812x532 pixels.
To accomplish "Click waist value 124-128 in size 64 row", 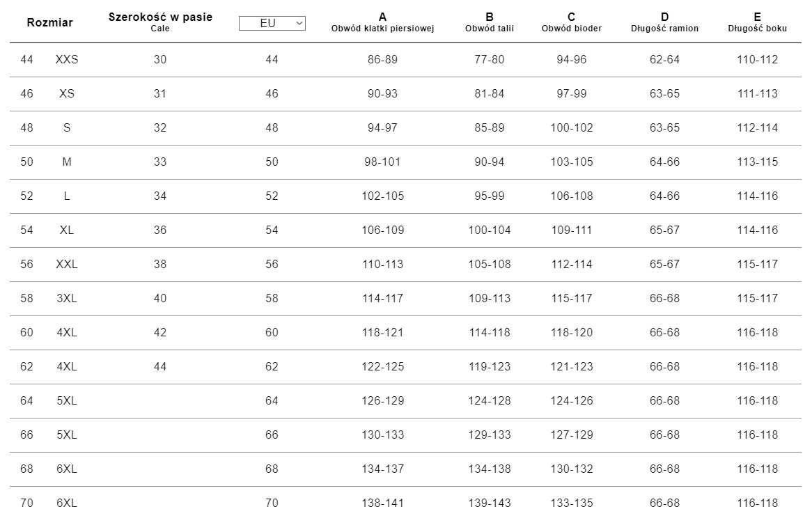I will [490, 401].
